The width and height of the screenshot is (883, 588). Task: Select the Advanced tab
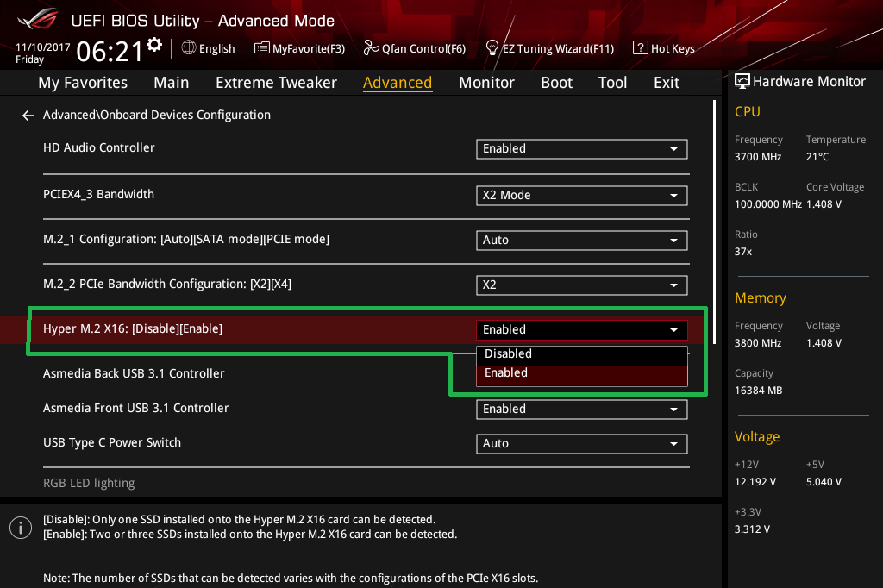(398, 83)
